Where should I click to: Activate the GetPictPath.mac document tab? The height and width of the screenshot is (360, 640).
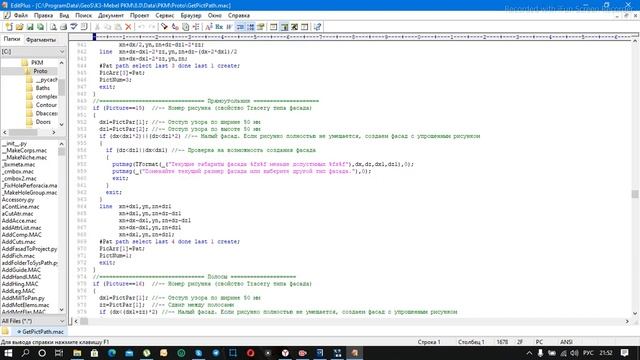(x=40, y=332)
